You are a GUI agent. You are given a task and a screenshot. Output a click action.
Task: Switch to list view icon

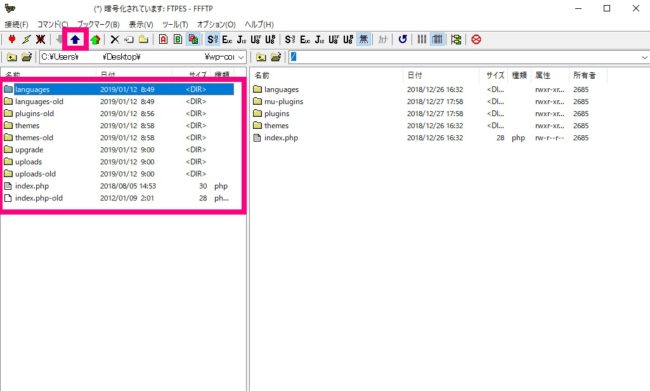422,39
